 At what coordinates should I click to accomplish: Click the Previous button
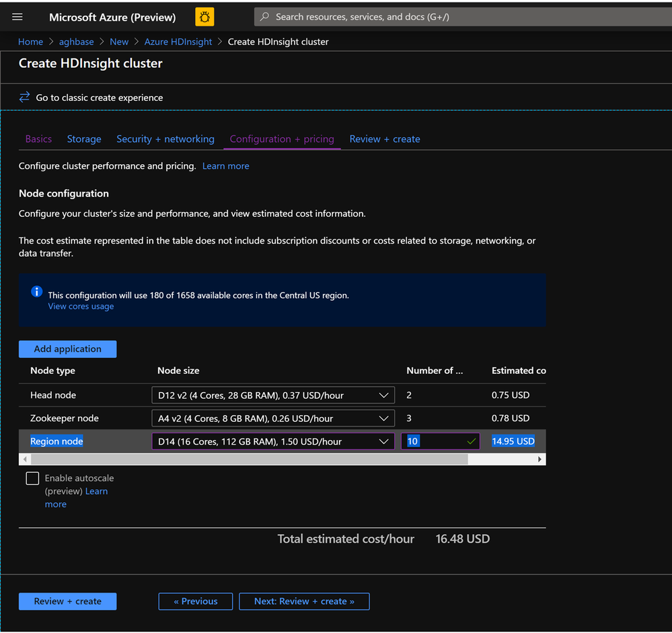pyautogui.click(x=196, y=601)
